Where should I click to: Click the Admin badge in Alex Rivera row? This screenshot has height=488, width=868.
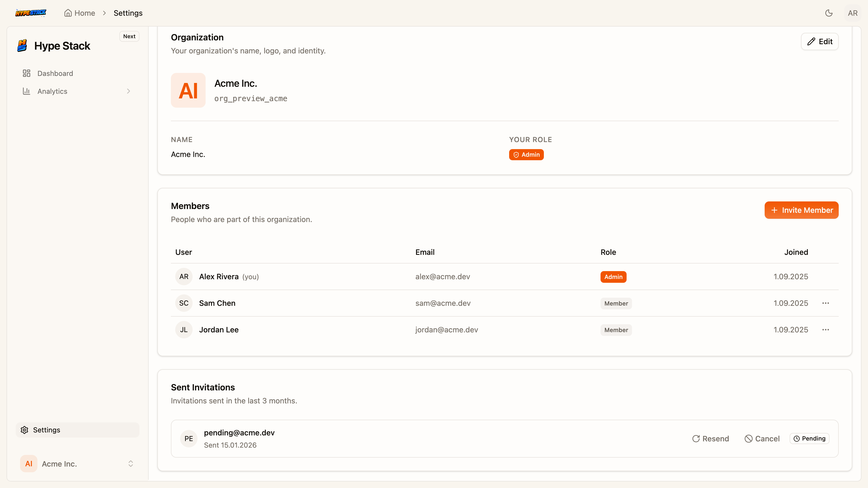(x=613, y=277)
